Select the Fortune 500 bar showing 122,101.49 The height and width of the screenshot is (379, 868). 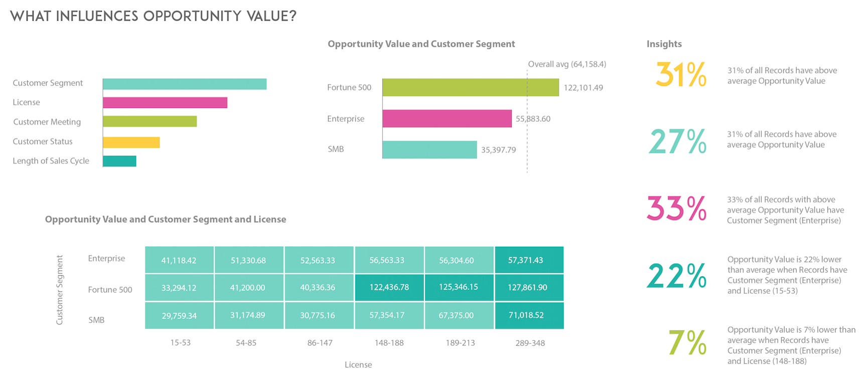[x=470, y=87]
